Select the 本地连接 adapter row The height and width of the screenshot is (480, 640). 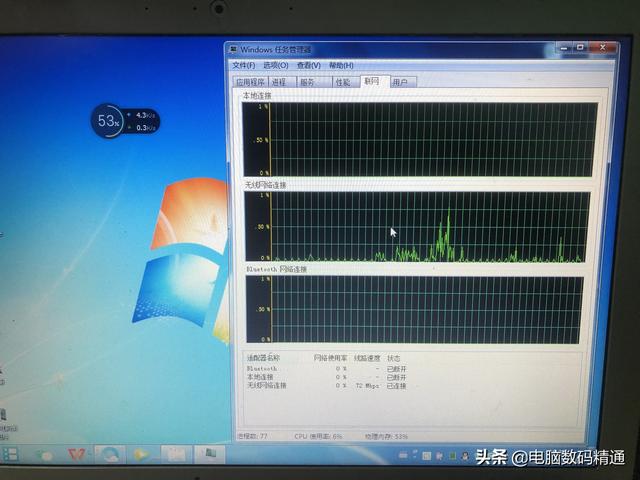327,377
